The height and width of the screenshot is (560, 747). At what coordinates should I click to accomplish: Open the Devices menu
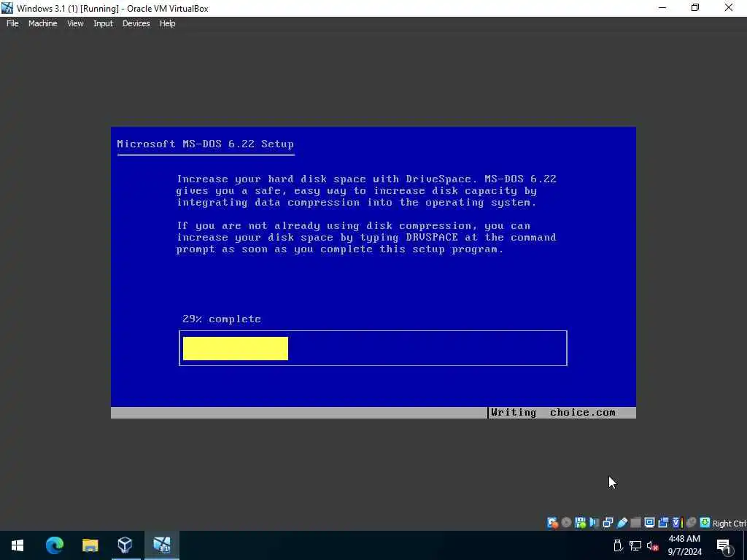click(x=136, y=23)
